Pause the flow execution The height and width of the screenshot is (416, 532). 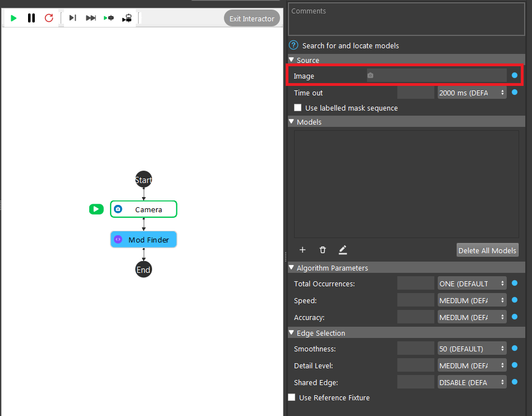[31, 18]
